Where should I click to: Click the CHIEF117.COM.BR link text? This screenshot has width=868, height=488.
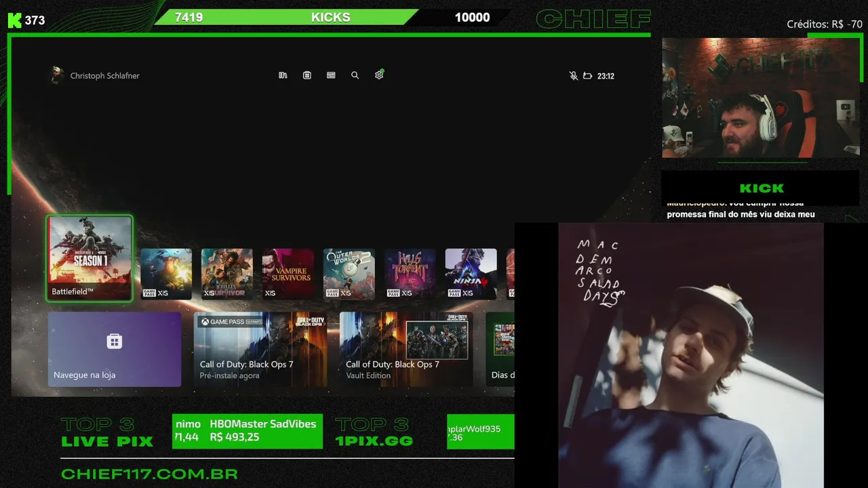coord(149,474)
